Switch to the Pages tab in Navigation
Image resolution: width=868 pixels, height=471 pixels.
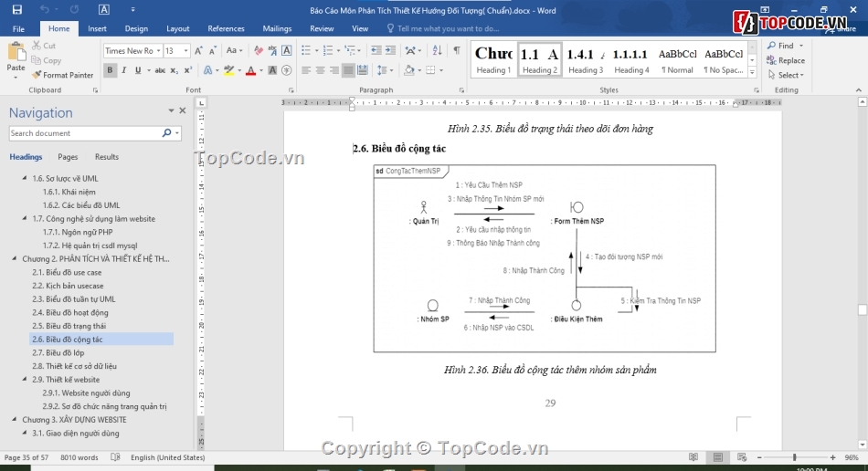click(68, 157)
